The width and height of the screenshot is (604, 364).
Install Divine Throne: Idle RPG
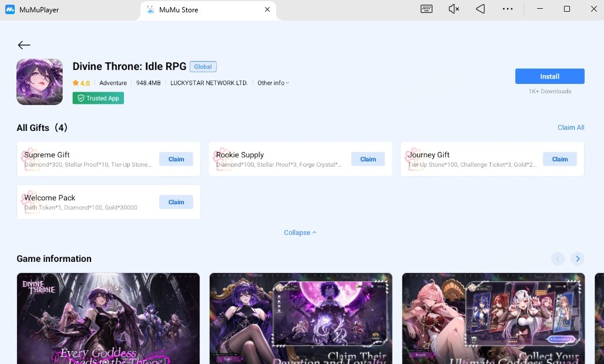click(x=550, y=76)
